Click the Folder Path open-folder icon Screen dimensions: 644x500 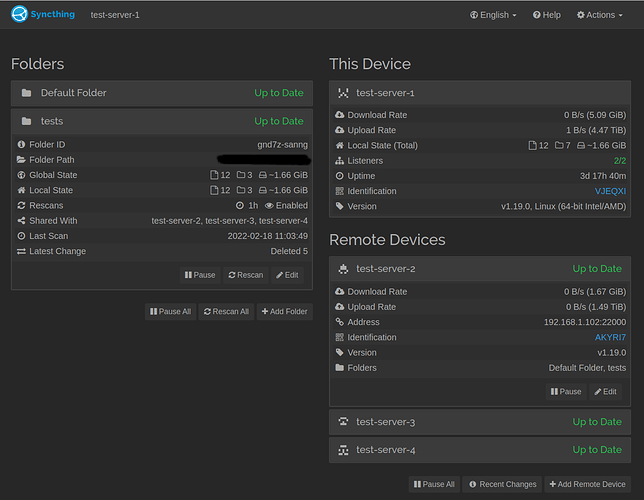(x=21, y=160)
